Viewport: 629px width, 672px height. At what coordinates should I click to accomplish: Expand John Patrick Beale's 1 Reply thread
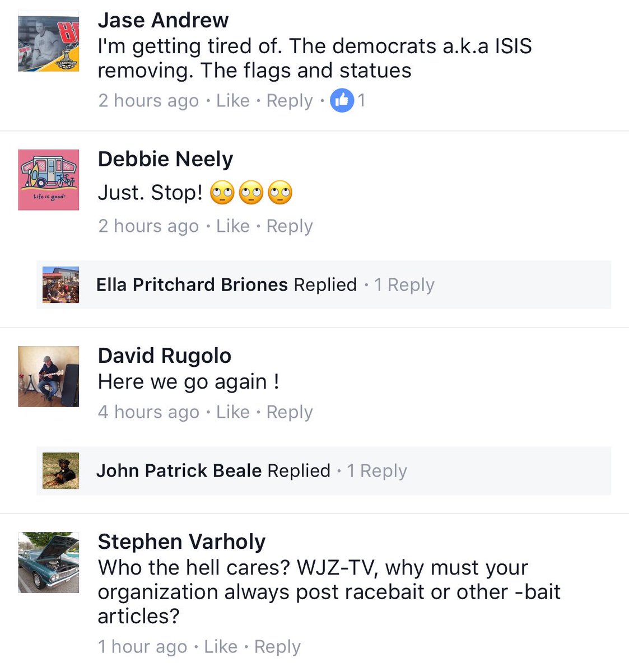pos(377,471)
